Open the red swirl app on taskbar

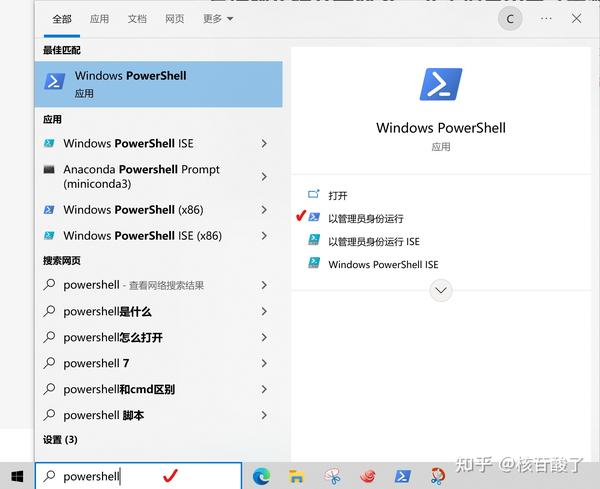(x=368, y=476)
